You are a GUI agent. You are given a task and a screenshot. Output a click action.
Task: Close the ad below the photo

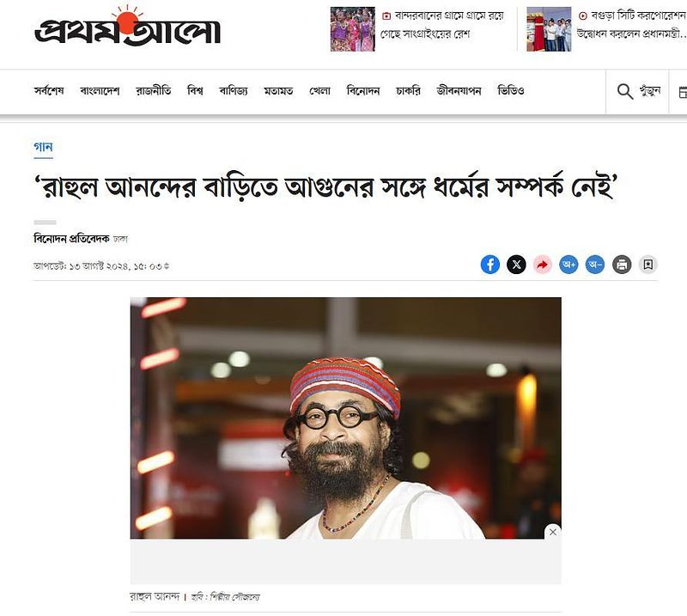click(553, 532)
